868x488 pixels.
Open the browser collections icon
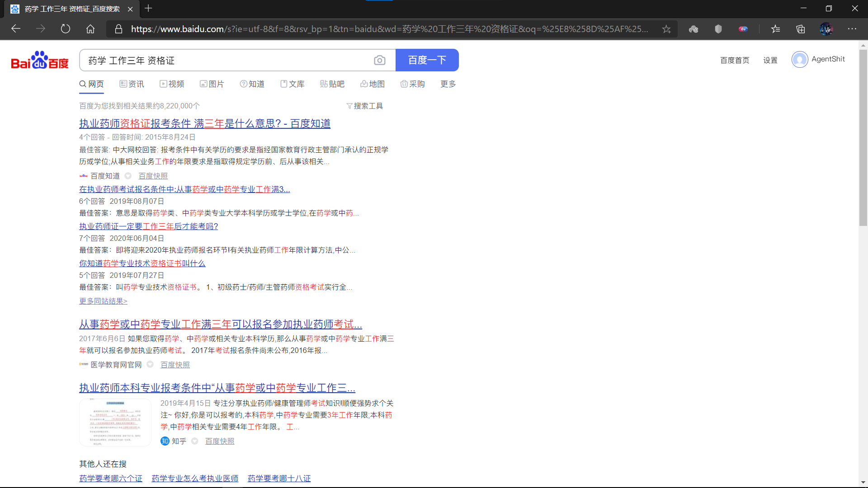tap(801, 29)
